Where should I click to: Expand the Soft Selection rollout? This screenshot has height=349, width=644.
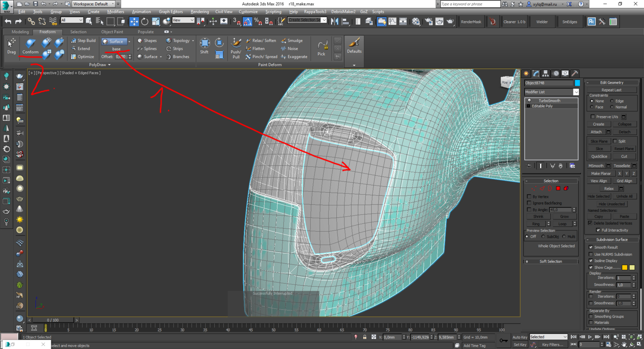tap(551, 262)
